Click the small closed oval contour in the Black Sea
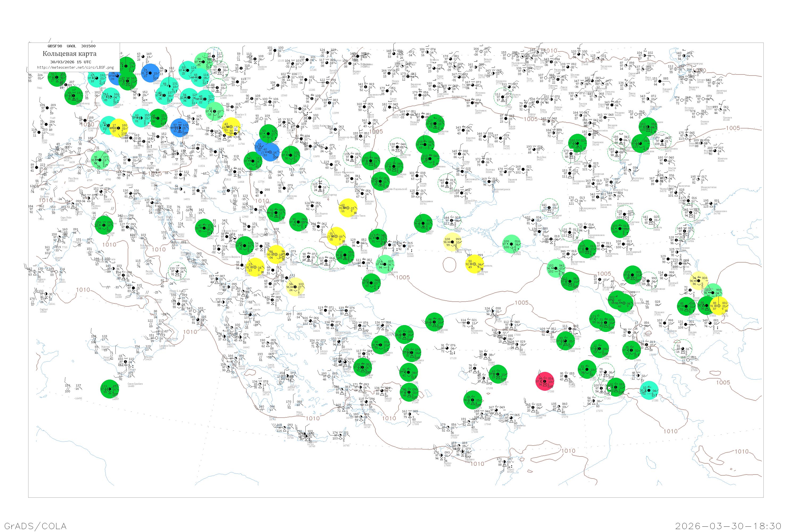 (x=449, y=264)
